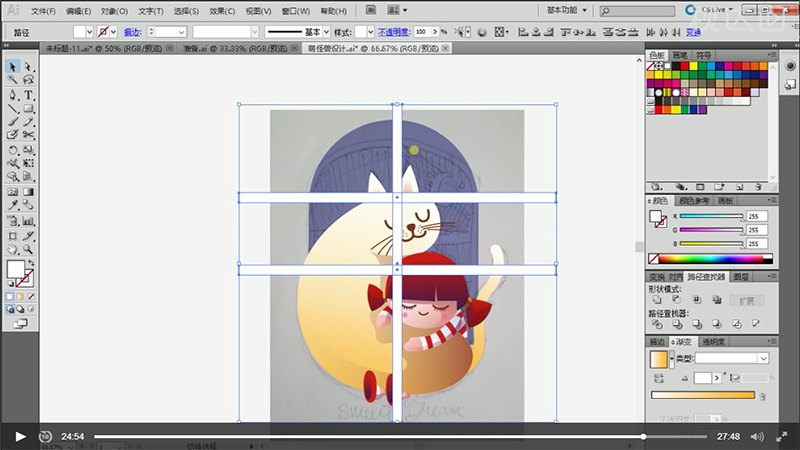
Task: Open the CS Live dropdown
Action: [x=717, y=10]
